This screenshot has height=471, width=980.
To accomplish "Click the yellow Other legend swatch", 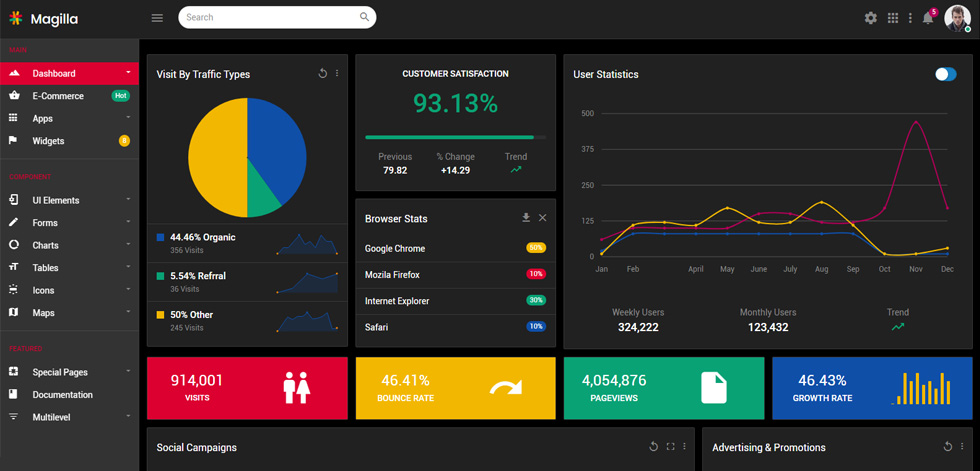I will pos(160,315).
